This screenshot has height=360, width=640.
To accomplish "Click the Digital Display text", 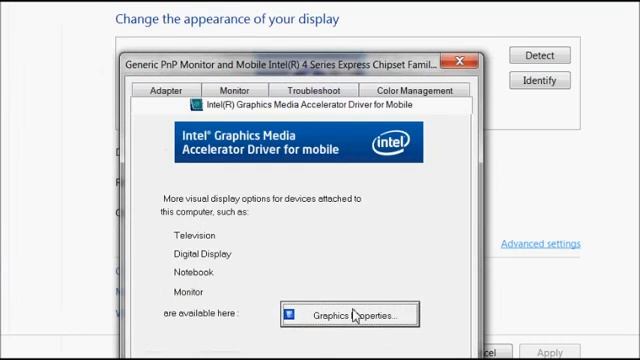I will 202,254.
